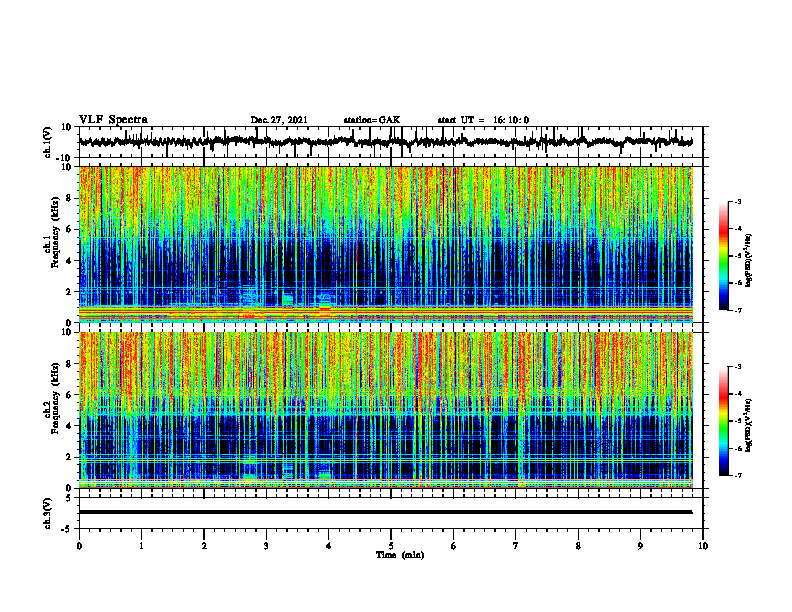Click time axis tick label "8"
This screenshot has width=792, height=612.
pos(578,546)
